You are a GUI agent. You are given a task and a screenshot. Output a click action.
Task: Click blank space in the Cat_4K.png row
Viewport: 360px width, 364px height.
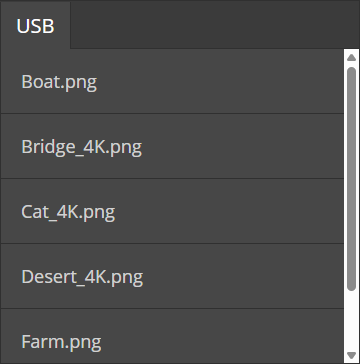click(229, 212)
